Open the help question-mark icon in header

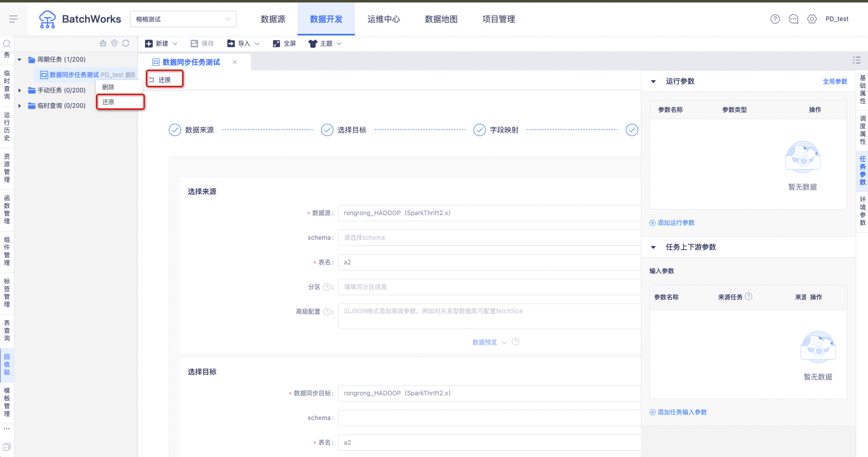(775, 19)
